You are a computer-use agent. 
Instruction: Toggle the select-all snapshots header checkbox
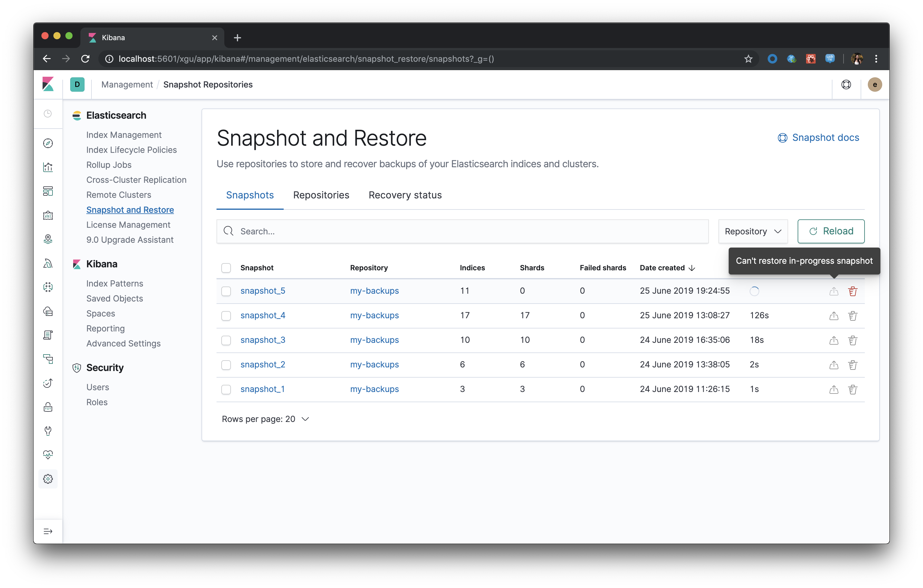tap(226, 268)
